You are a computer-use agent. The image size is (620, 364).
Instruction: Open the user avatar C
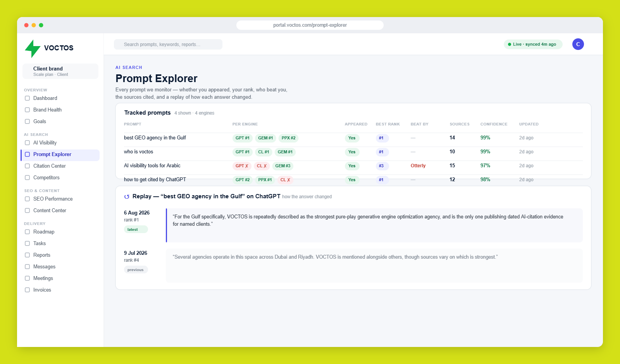578,44
